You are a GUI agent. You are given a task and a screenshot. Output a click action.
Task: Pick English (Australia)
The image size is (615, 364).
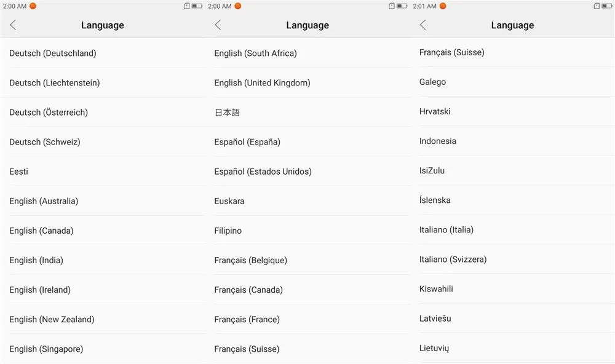click(x=103, y=201)
